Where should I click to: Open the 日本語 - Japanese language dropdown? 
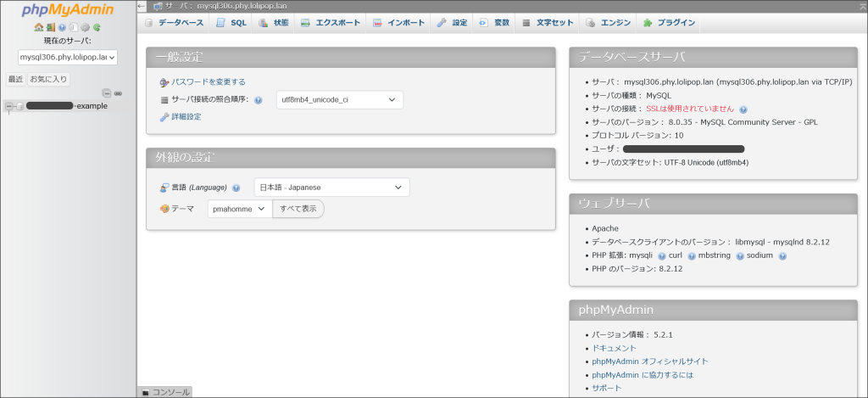[331, 188]
